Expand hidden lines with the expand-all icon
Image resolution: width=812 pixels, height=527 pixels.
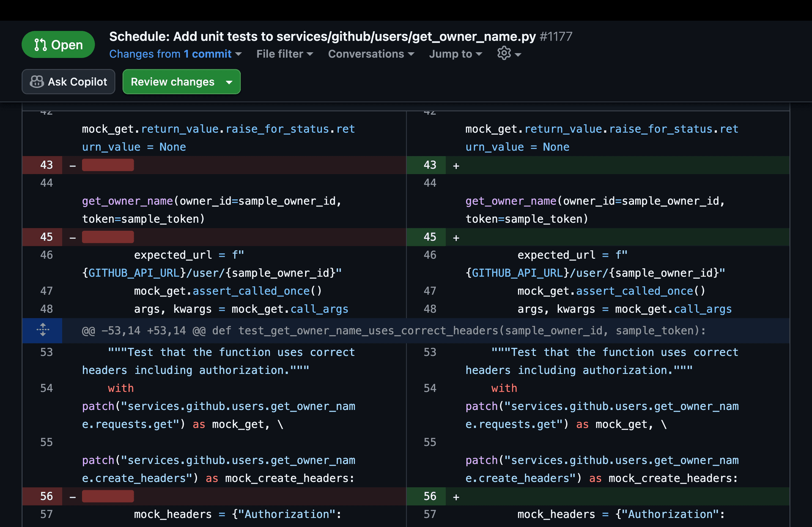coord(43,330)
